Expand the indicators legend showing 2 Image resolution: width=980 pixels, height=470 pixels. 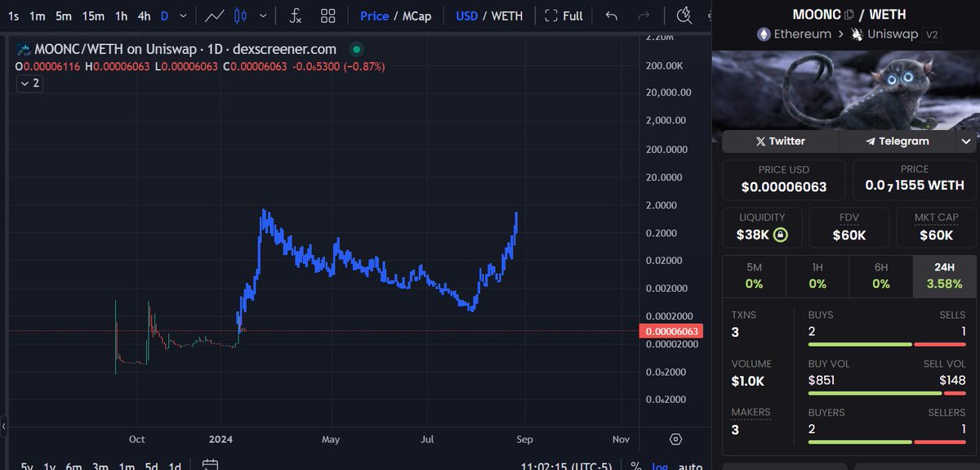pyautogui.click(x=29, y=83)
